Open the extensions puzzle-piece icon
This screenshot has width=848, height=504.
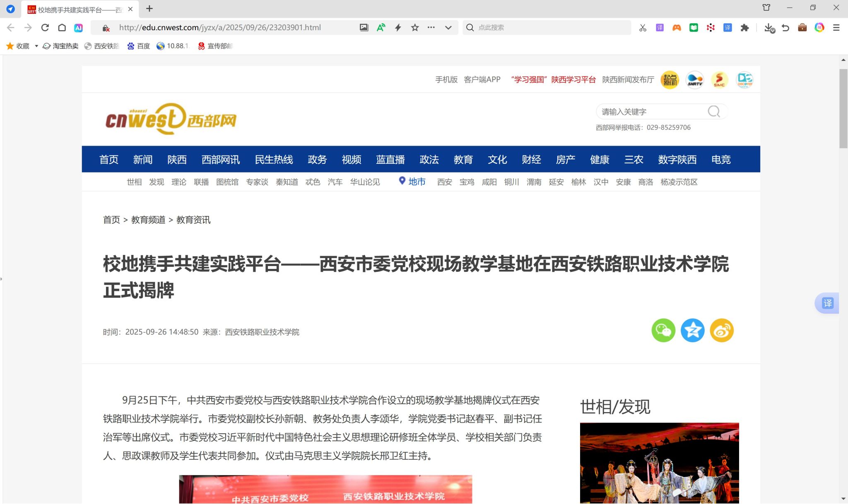(x=744, y=28)
